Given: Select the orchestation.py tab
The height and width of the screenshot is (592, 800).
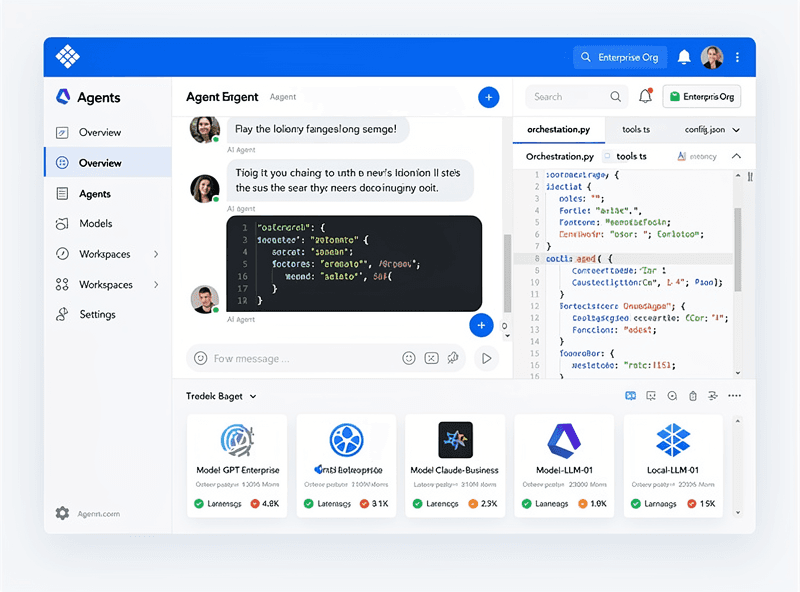Looking at the screenshot, I should click(560, 129).
